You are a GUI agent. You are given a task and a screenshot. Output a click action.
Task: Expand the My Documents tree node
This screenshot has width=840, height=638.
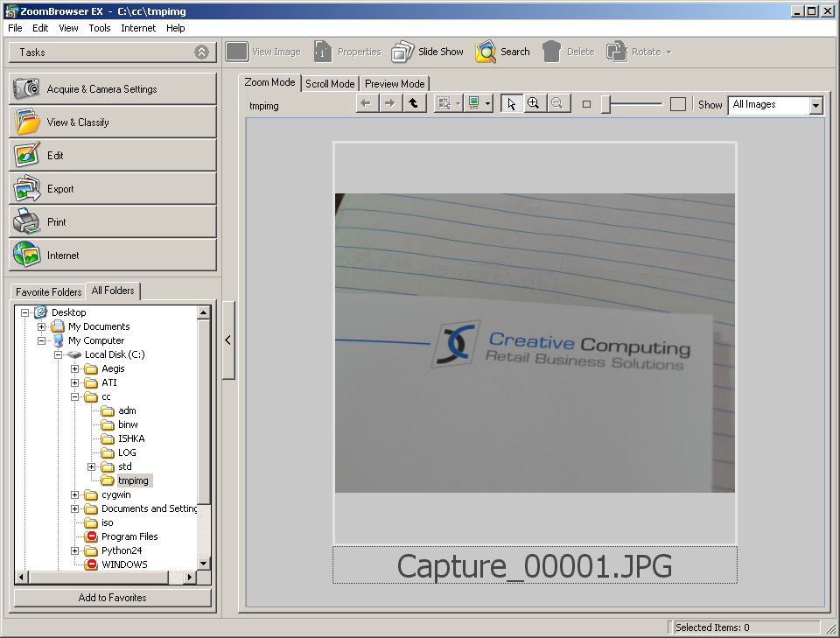pyautogui.click(x=41, y=326)
